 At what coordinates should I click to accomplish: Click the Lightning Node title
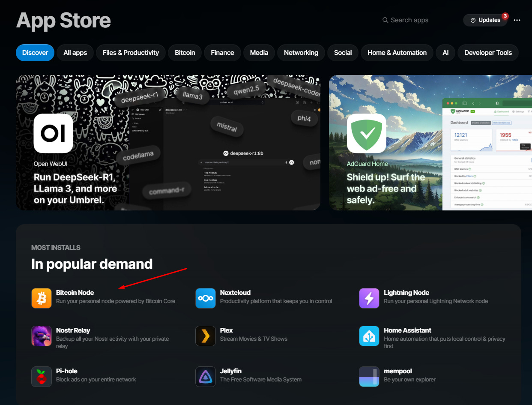coord(406,293)
